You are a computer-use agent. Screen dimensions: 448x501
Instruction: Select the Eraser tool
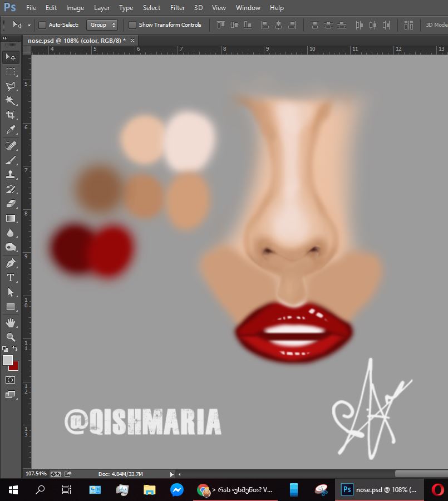coord(10,204)
